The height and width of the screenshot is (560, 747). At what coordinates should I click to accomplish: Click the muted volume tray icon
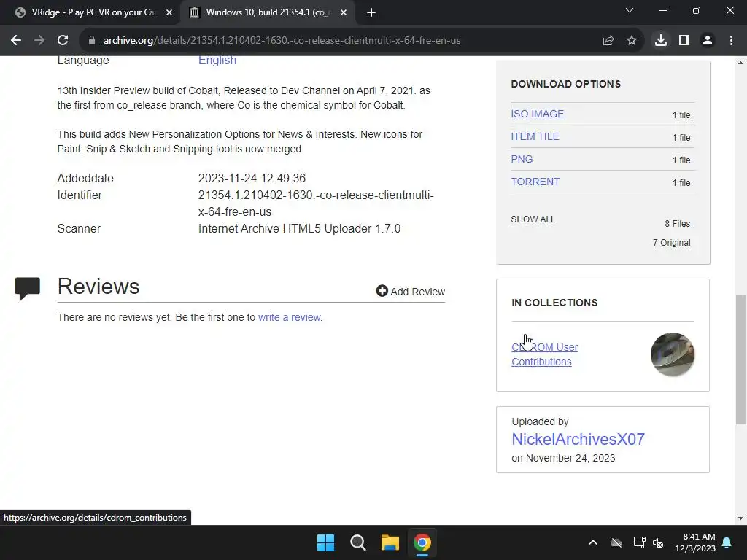click(659, 542)
